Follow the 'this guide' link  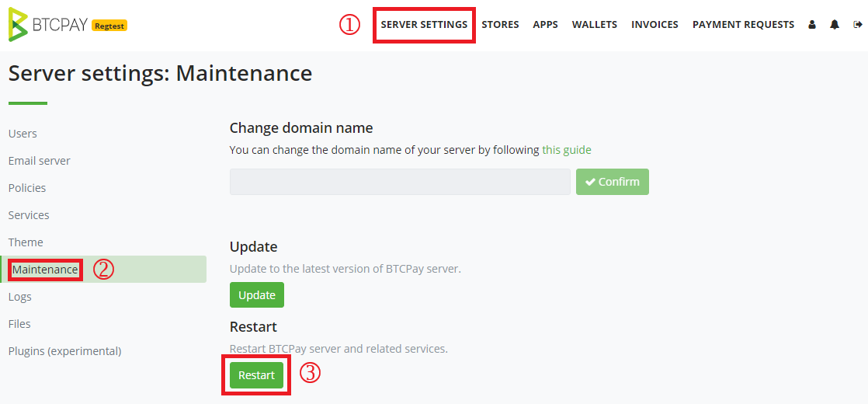pos(567,150)
